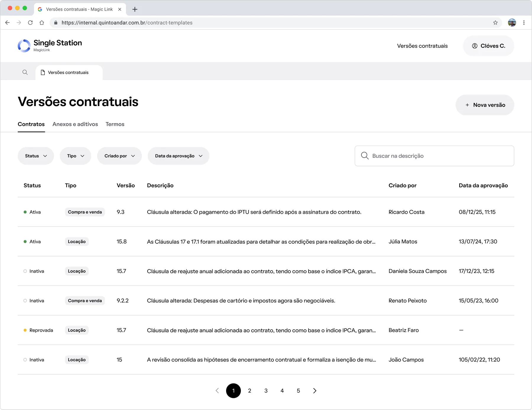Click the Data da aprovação column header
Image resolution: width=532 pixels, height=410 pixels.
coord(483,186)
